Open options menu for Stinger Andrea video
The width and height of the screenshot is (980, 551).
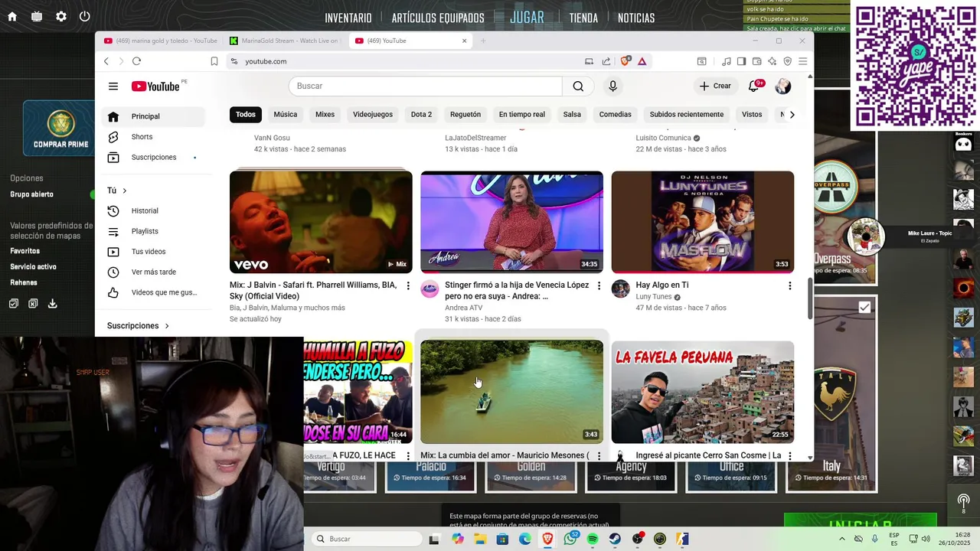pos(599,285)
